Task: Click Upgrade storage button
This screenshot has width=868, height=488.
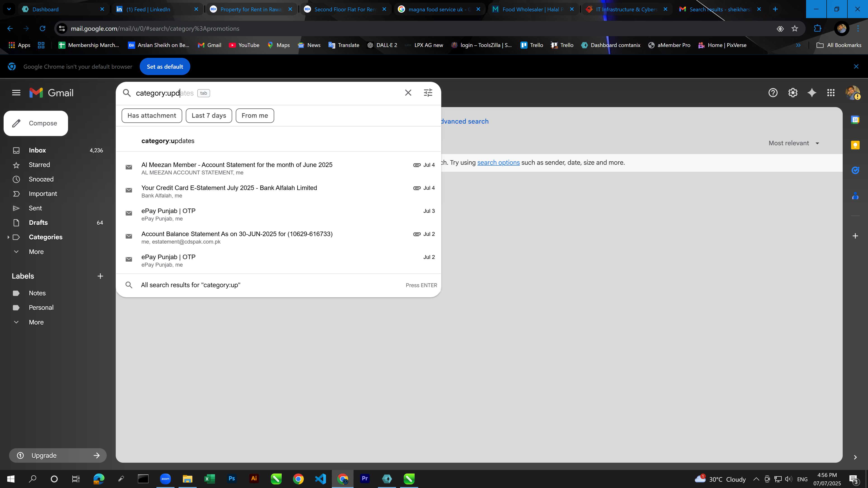Action: point(58,455)
